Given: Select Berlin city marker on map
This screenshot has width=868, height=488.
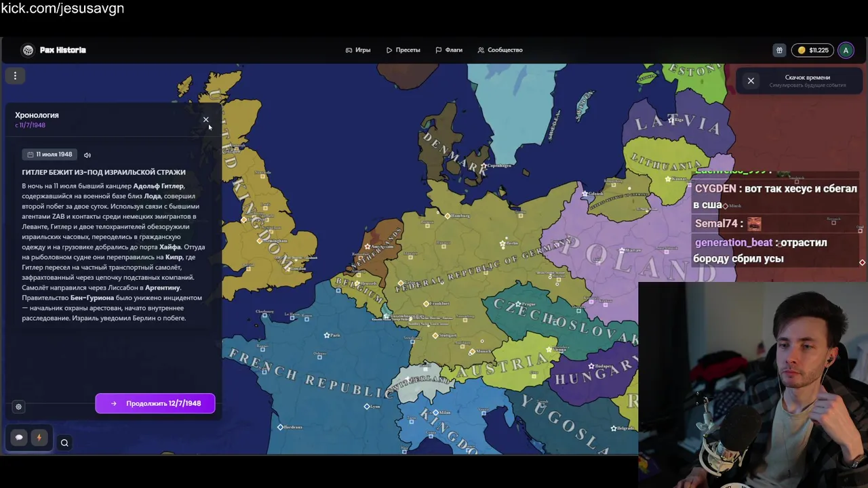Looking at the screenshot, I should point(502,243).
